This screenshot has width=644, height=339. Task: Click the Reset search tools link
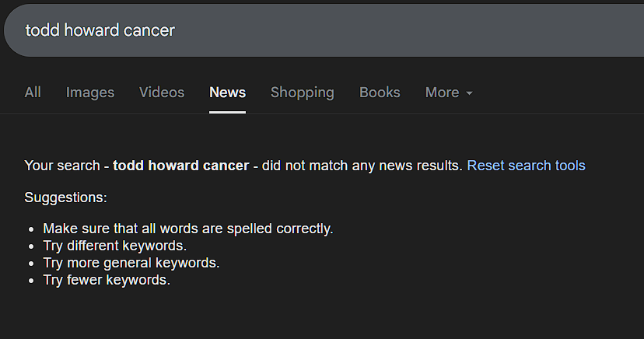click(x=526, y=166)
